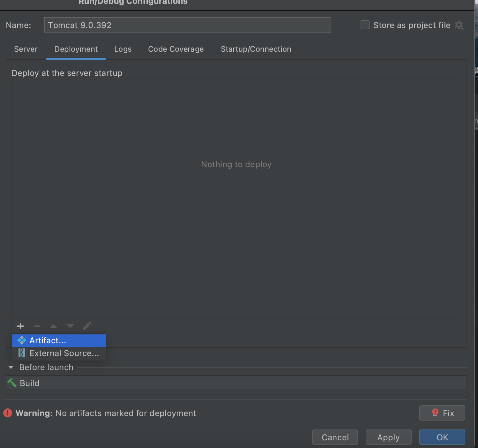Click the move down arrow icon
Viewport: 478px width, 448px height.
(x=70, y=326)
